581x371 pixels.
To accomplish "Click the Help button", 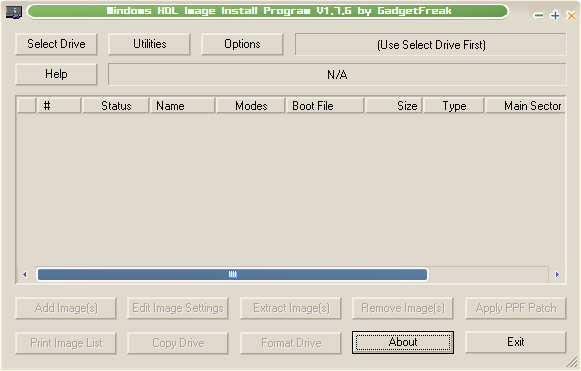I will [x=56, y=74].
